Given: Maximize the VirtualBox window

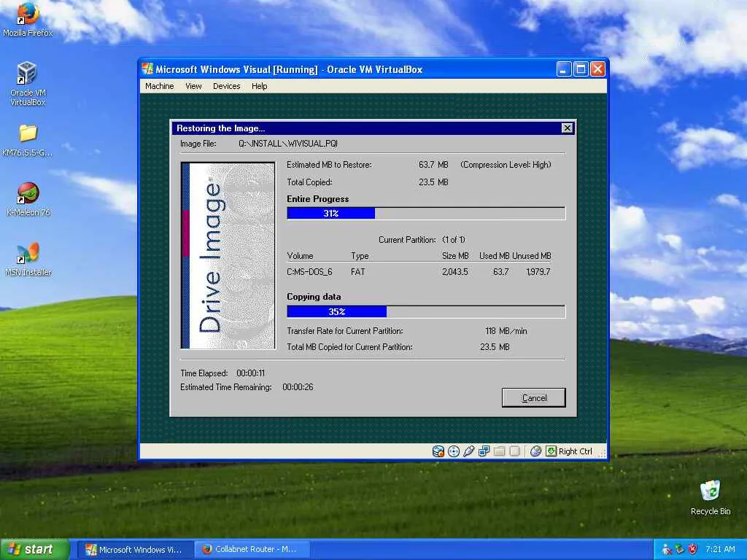Looking at the screenshot, I should 581,69.
